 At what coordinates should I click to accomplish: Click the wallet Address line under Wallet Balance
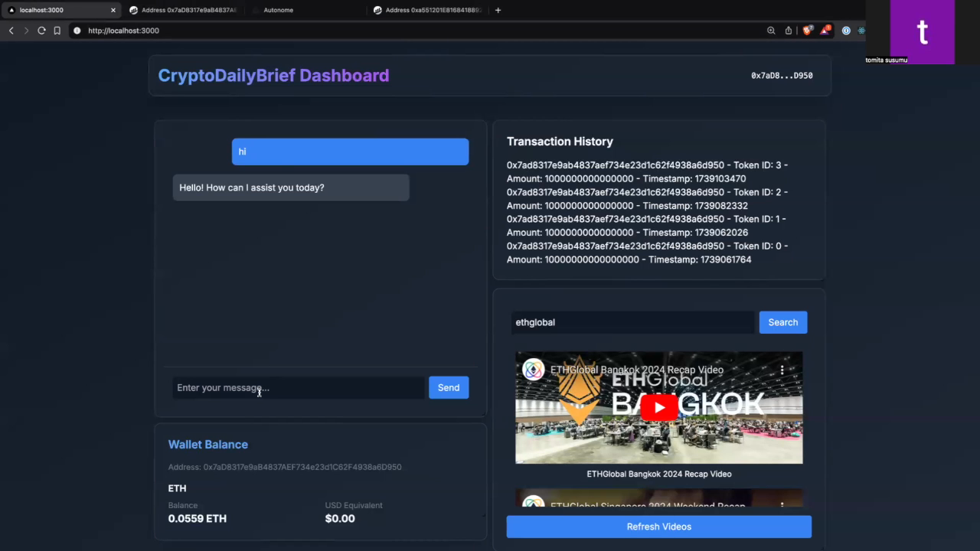[x=285, y=467]
